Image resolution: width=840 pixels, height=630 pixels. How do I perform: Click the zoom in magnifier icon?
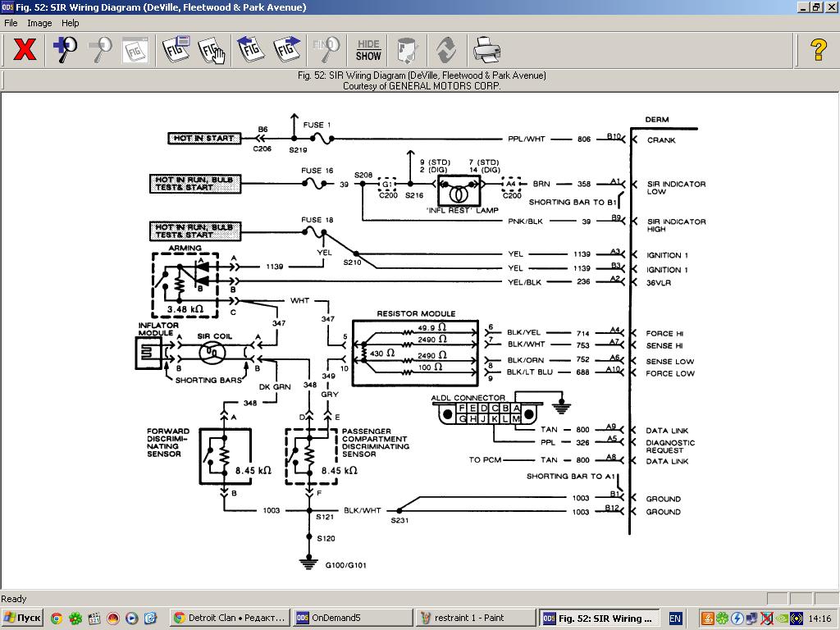pos(65,50)
